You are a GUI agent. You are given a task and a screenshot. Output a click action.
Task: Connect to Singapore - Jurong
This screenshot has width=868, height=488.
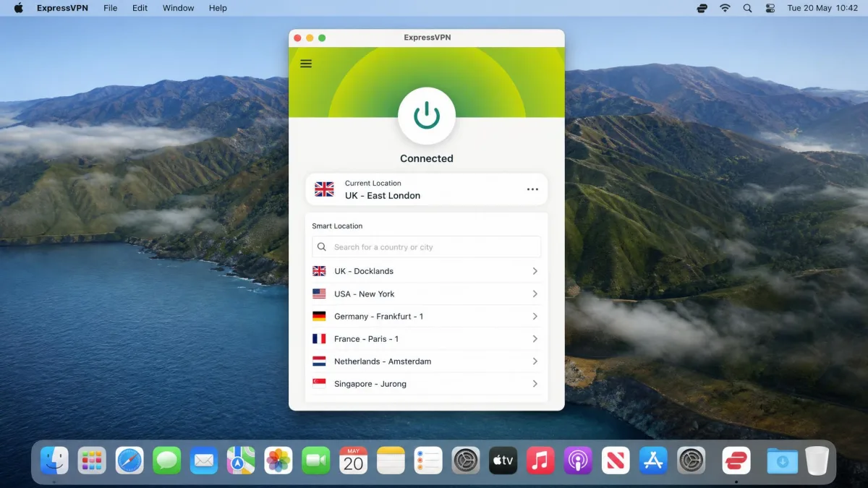(x=427, y=383)
